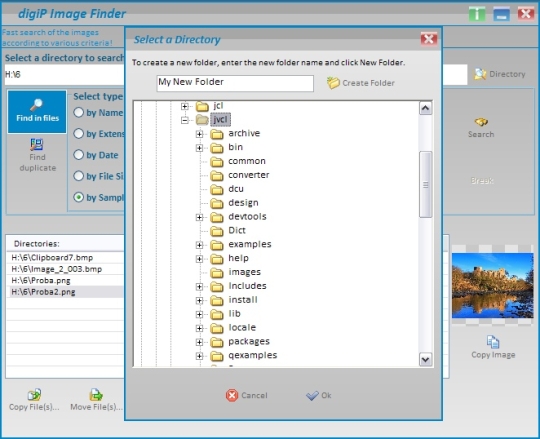Image resolution: width=540 pixels, height=439 pixels.
Task: Expand the examples tree node
Action: click(x=199, y=245)
